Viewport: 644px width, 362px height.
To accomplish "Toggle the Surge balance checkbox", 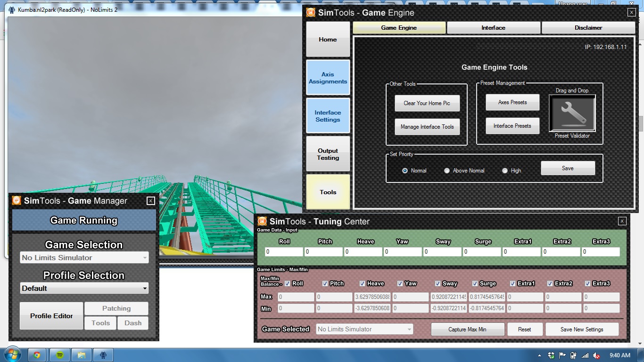I will 475,283.
